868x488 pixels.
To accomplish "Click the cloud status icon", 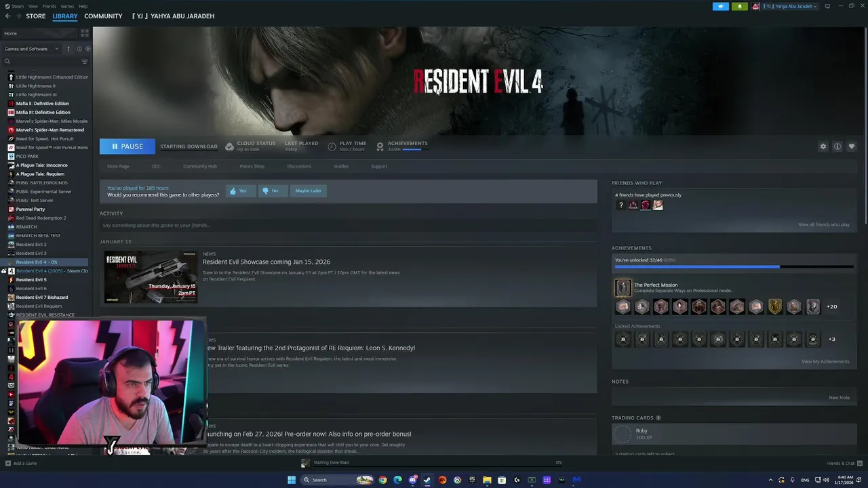I will pyautogui.click(x=229, y=146).
